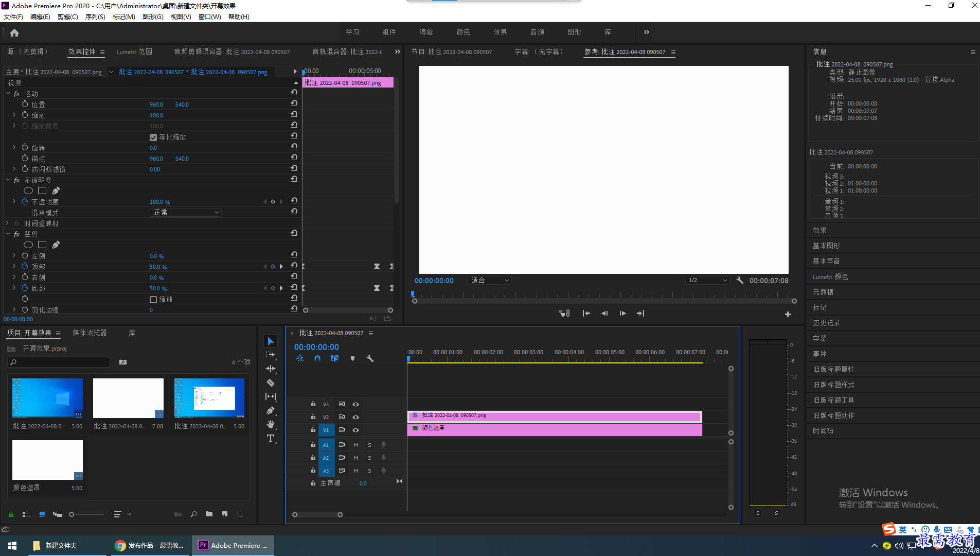
Task: Switch the Project panel to list view
Action: click(x=27, y=514)
